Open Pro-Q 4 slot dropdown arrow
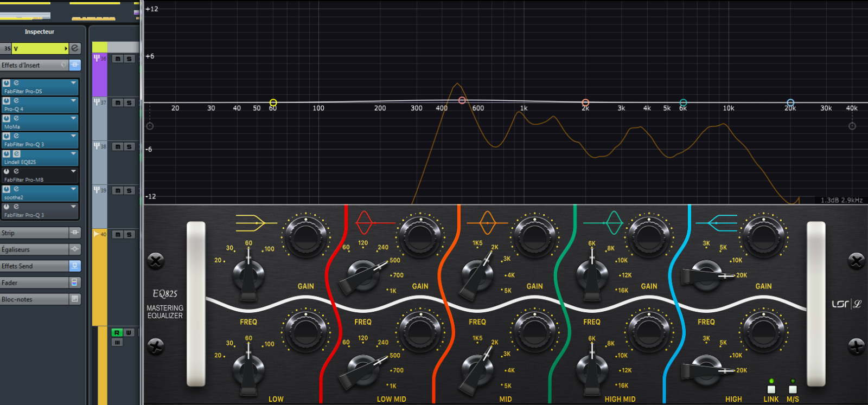The width and height of the screenshot is (868, 405). [73, 101]
